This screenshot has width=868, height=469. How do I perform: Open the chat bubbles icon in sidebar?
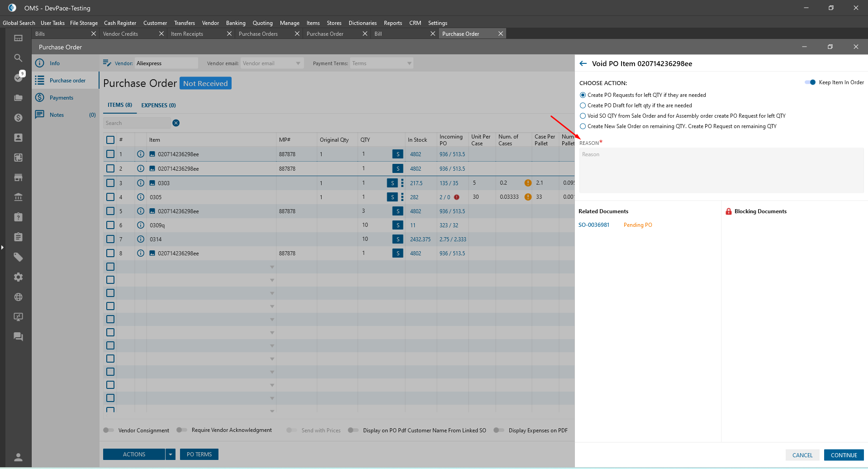pyautogui.click(x=18, y=337)
